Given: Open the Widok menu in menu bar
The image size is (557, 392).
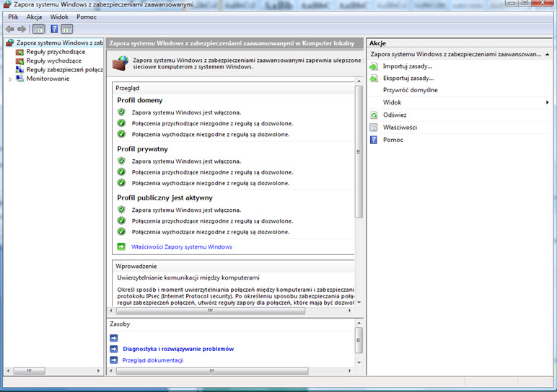Looking at the screenshot, I should pos(59,17).
